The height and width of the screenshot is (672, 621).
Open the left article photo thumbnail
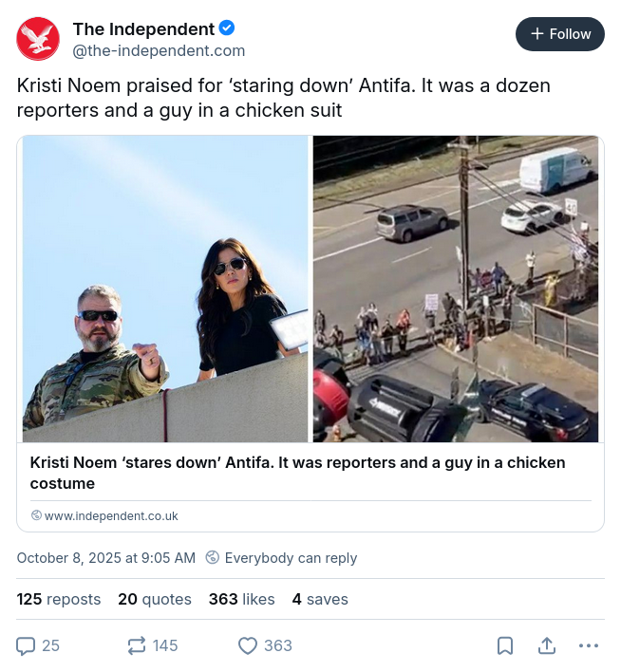click(165, 289)
